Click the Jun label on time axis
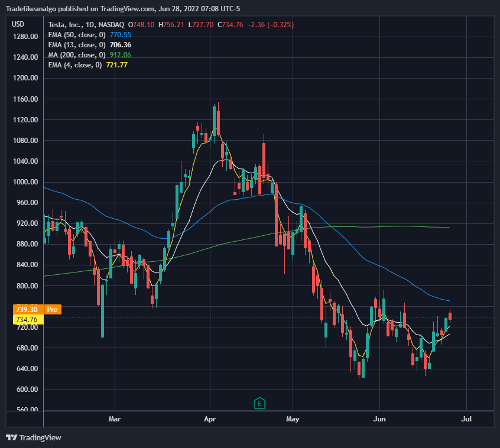Viewport: 500px width, 448px height. [379, 419]
